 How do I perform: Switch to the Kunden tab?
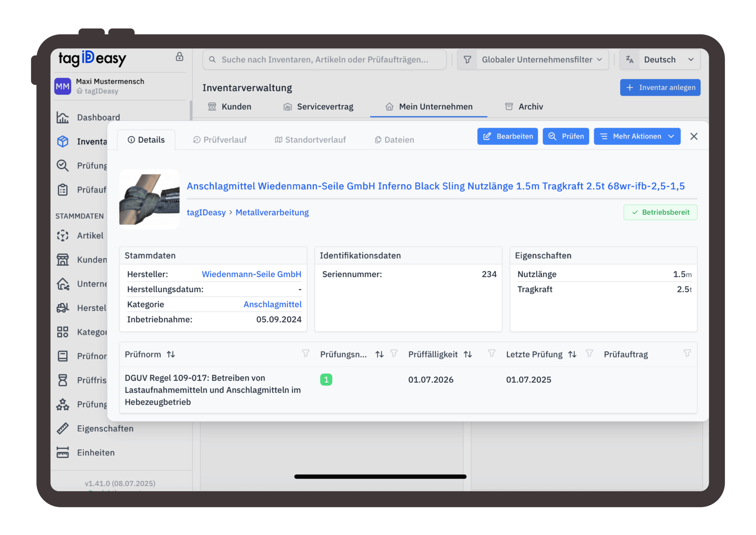point(229,106)
